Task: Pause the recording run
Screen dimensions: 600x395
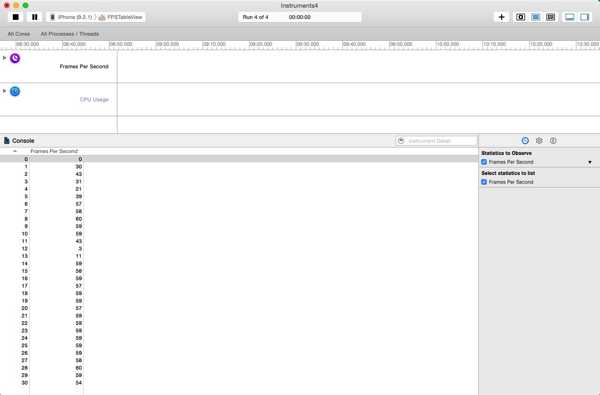Action: (35, 17)
